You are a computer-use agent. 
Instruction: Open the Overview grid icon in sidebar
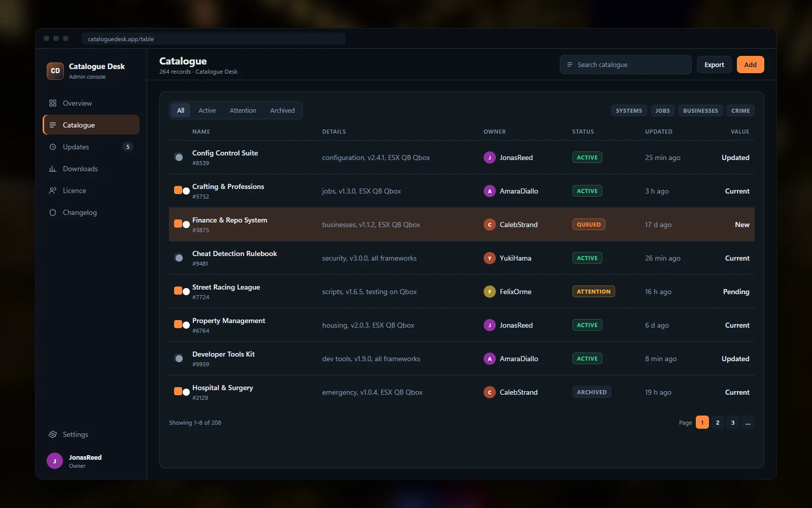tap(53, 103)
